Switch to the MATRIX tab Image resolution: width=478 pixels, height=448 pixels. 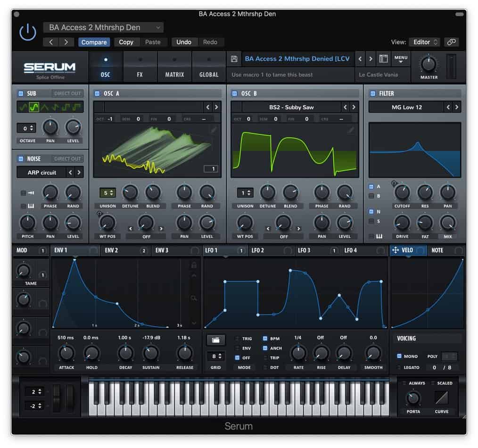(174, 68)
